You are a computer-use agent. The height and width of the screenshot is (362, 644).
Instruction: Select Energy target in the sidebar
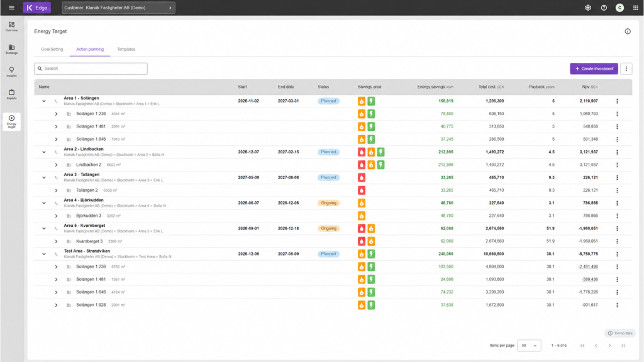tap(11, 121)
